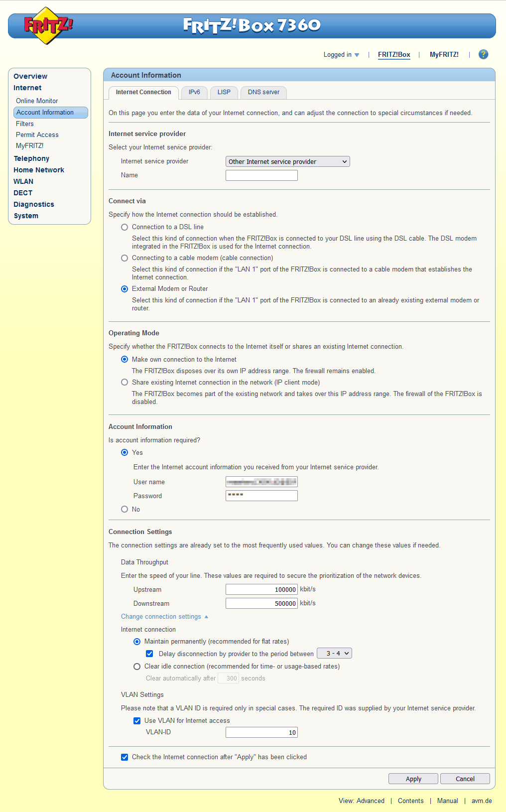The width and height of the screenshot is (506, 812).
Task: Click the blue help question mark icon
Action: [483, 54]
